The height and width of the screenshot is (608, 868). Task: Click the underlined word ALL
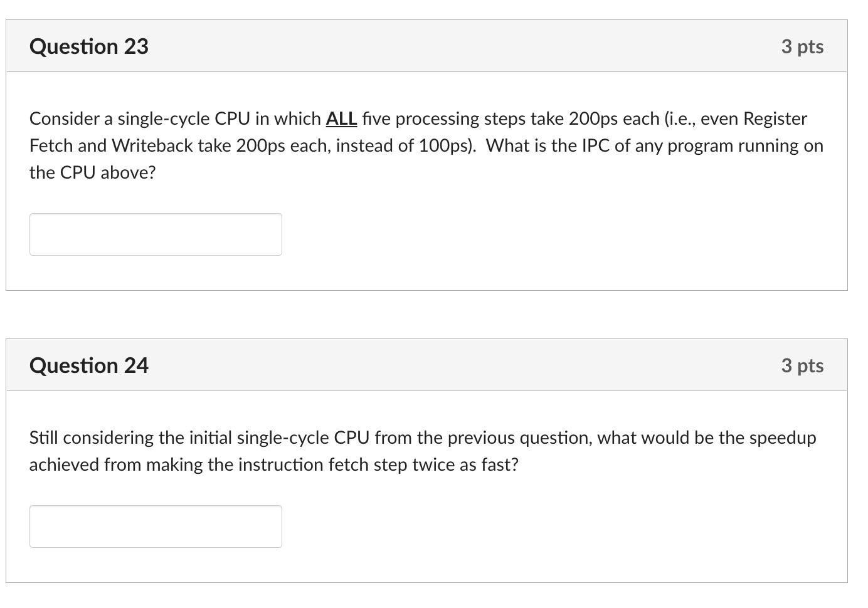(x=341, y=118)
